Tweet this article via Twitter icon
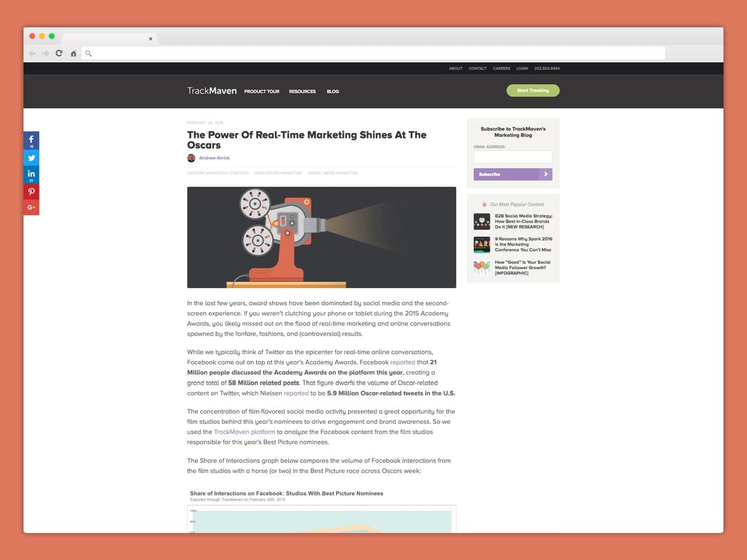Screen dimensions: 747x560 tap(31, 158)
